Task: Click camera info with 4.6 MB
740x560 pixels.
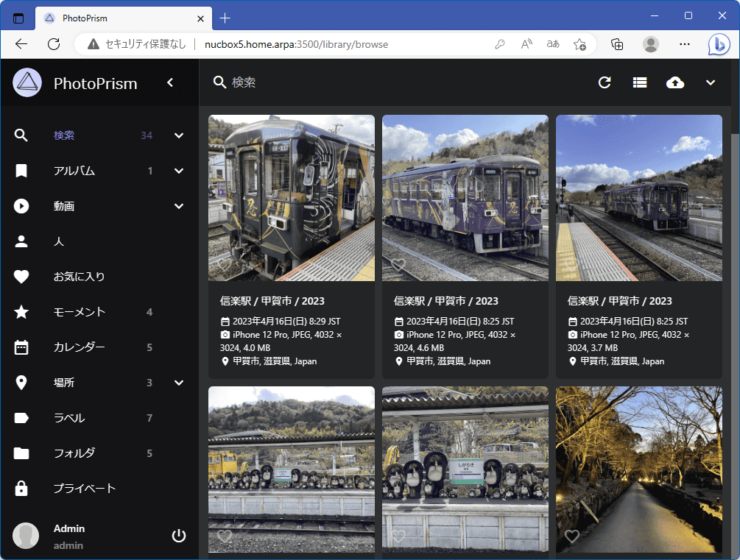Action: [455, 341]
